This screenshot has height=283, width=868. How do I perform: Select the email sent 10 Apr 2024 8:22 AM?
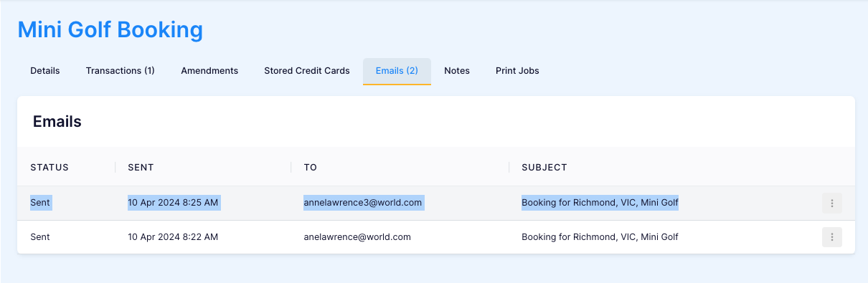click(x=436, y=237)
